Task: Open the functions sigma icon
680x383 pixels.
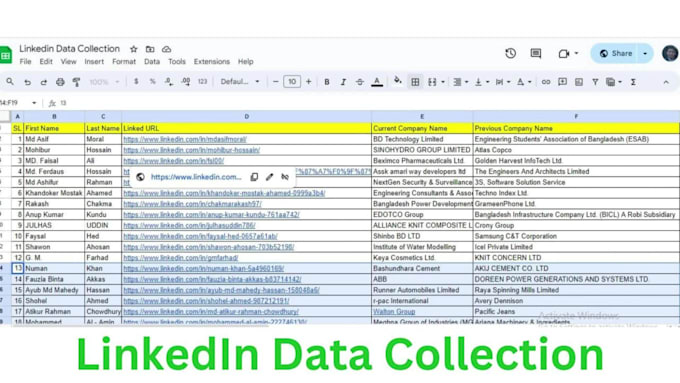Action: click(633, 82)
